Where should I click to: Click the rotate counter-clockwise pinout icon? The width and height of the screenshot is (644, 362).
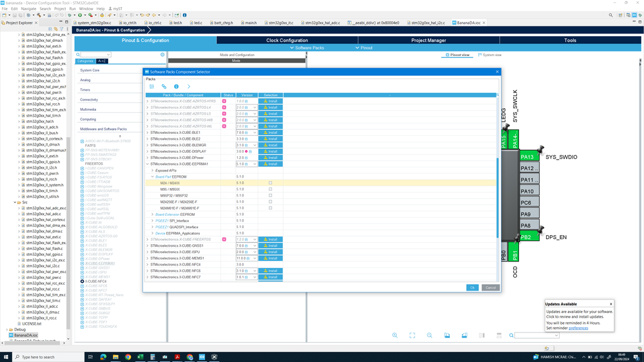464,336
